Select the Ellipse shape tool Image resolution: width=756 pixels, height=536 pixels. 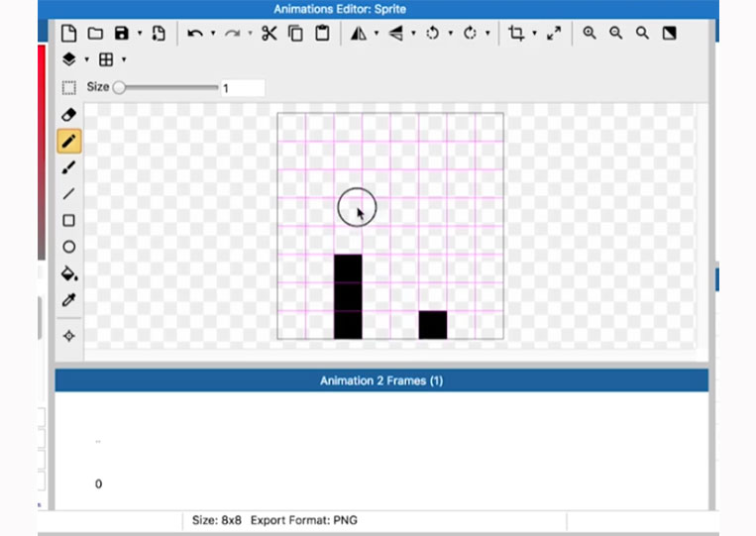click(69, 247)
